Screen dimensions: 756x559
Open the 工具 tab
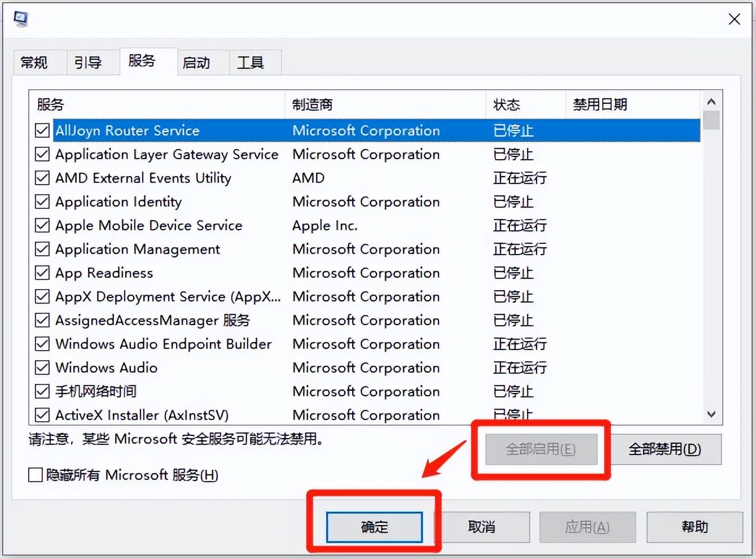250,62
